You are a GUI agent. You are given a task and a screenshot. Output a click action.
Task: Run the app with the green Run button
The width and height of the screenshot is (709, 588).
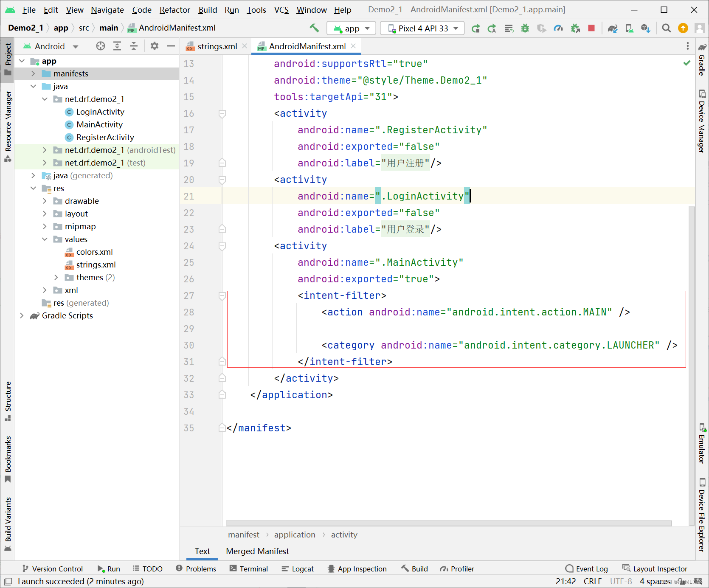476,28
